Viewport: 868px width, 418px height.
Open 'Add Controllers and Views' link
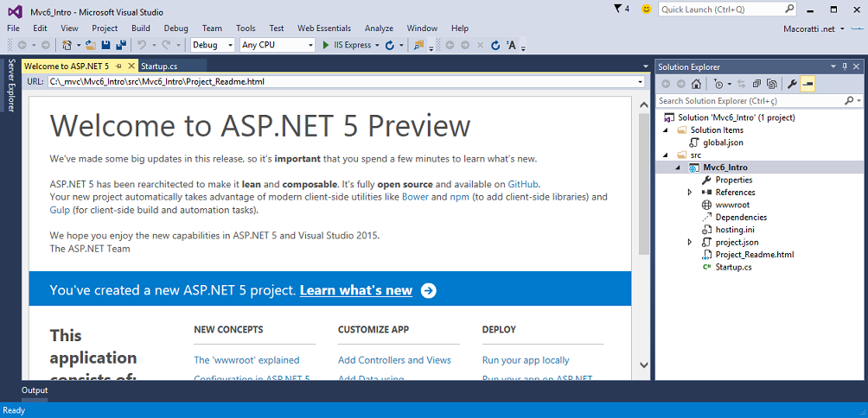pos(395,360)
